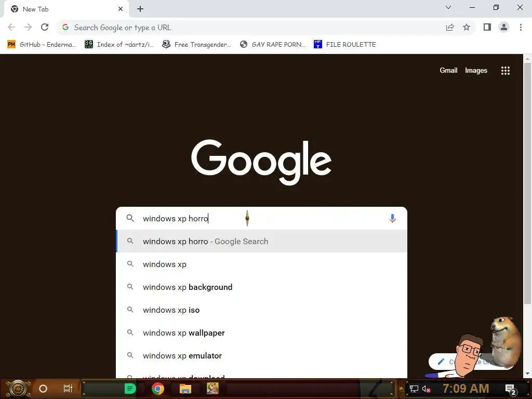
Task: Open the FILE ROULETTE bookmark
Action: [x=345, y=45]
